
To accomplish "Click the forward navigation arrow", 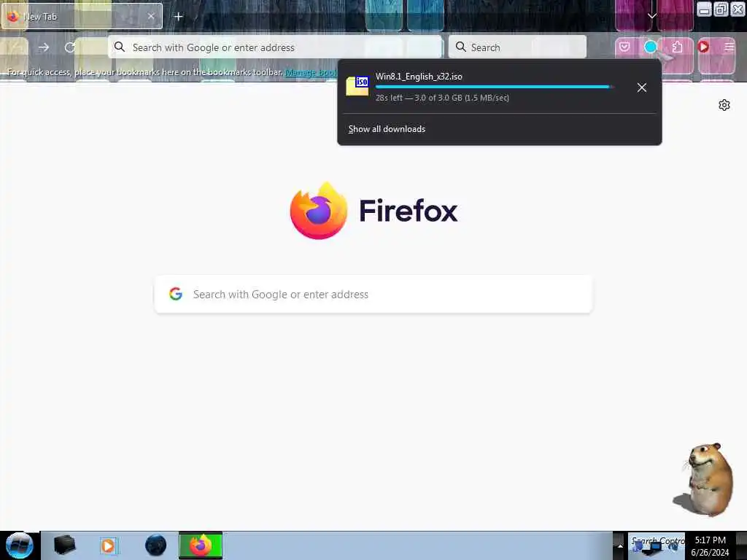I will 44,47.
